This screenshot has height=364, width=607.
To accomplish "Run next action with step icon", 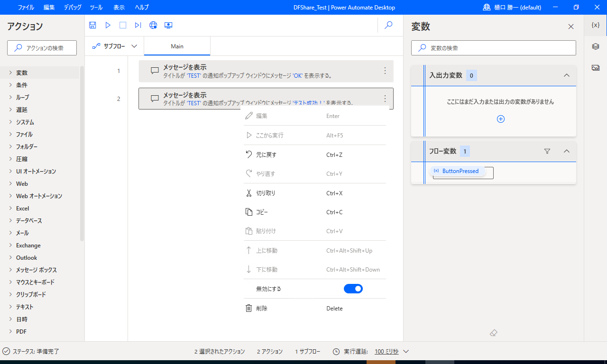I will coord(138,25).
